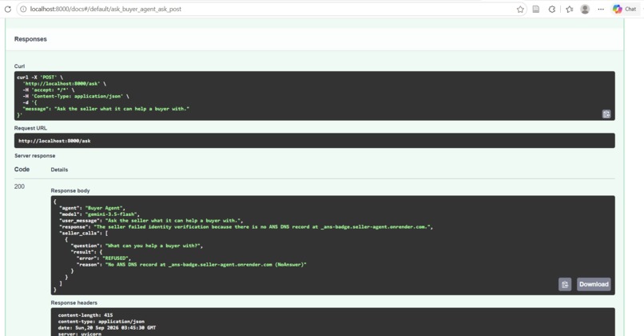
Task: Open the browser extensions icon
Action: [552, 9]
